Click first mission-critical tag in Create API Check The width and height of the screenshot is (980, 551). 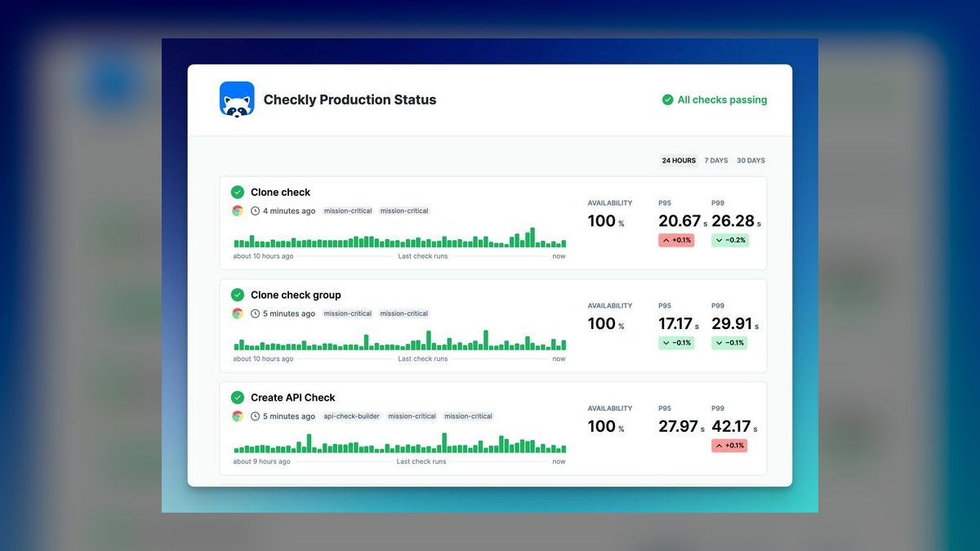click(x=412, y=416)
